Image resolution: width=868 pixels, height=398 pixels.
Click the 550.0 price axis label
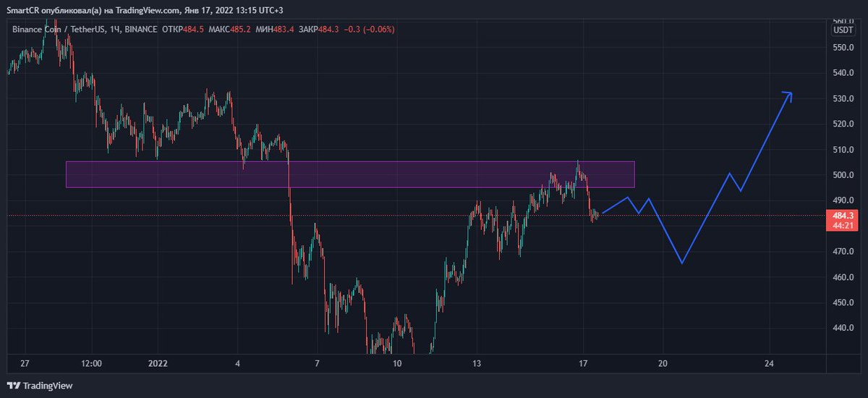[843, 48]
